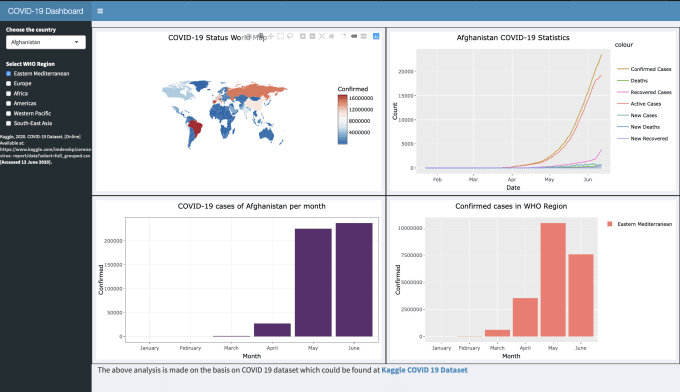Toggle Confirmed Cases trace in the legend
This screenshot has width=680, height=392.
pyautogui.click(x=644, y=69)
